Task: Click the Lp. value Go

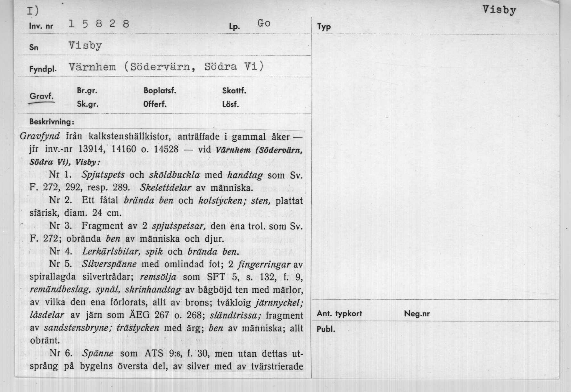Action: pyautogui.click(x=264, y=23)
